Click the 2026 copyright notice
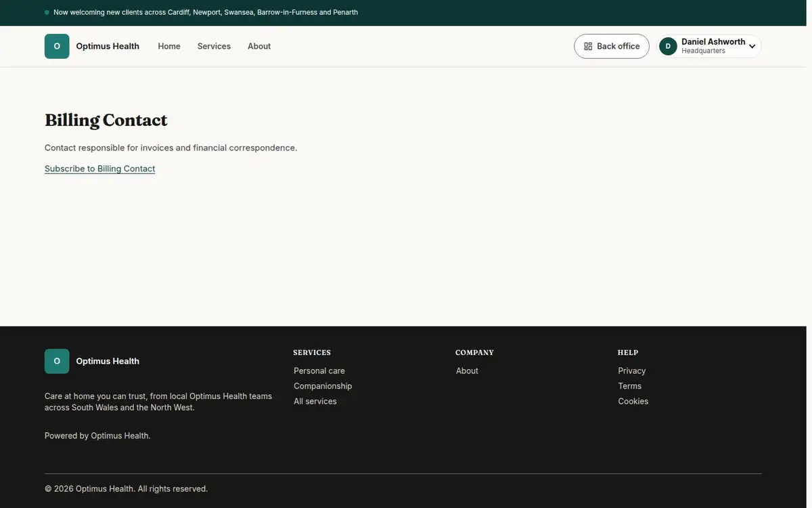This screenshot has height=508, width=812. click(127, 488)
